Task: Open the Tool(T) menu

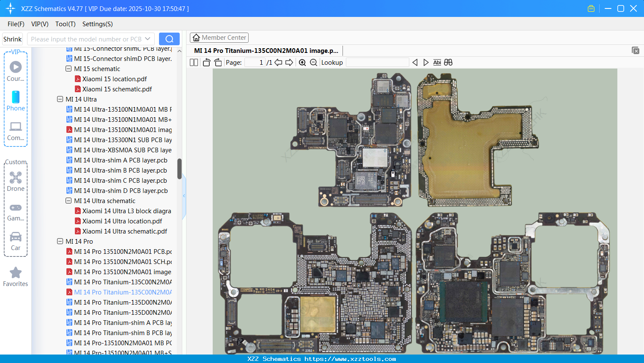Action: point(65,24)
